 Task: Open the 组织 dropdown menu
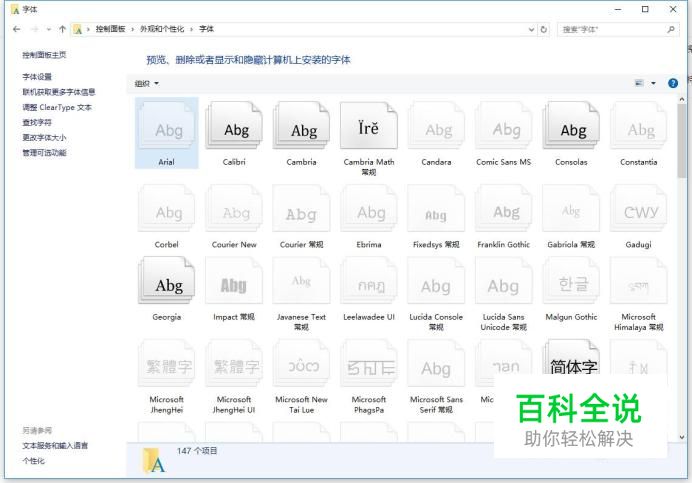(147, 83)
